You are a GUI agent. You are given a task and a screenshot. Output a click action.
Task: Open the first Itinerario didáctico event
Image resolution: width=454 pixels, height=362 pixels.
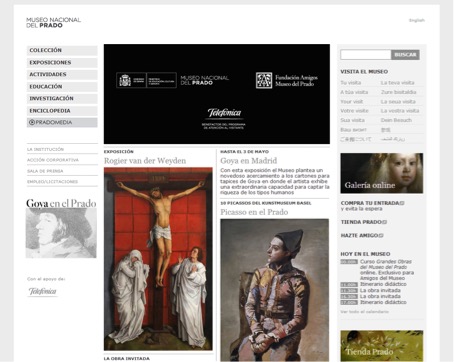[383, 284]
